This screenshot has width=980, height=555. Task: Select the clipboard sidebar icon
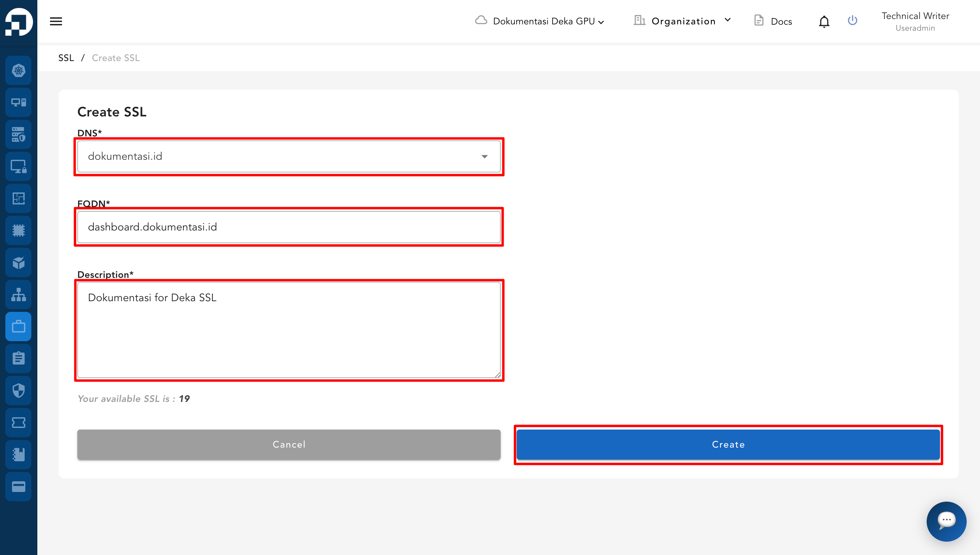18,359
